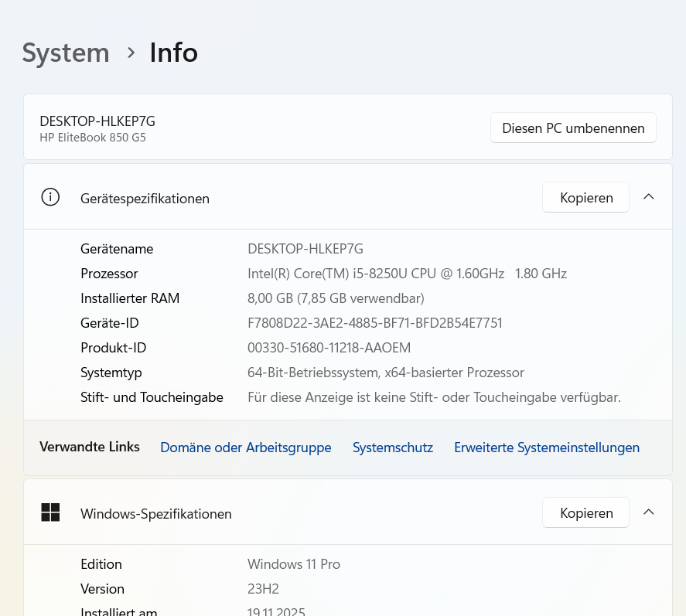
Task: Select the 8,00 GB RAM value
Action: pyautogui.click(x=336, y=298)
